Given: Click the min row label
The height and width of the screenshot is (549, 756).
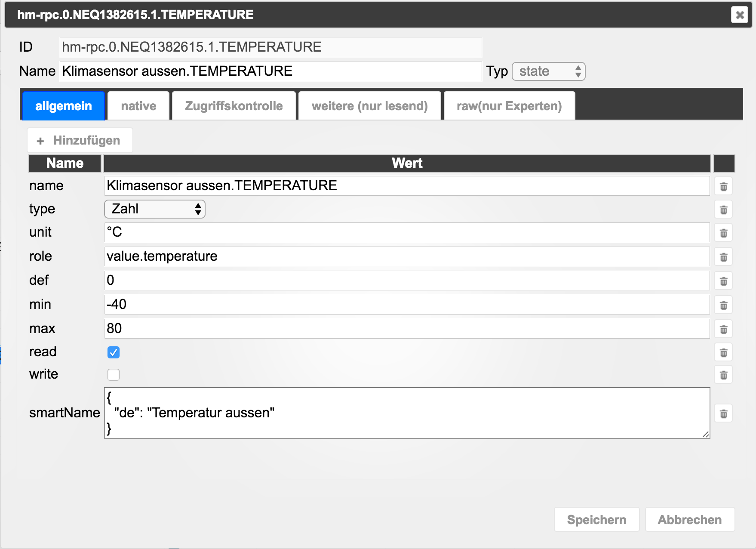Looking at the screenshot, I should 40,305.
